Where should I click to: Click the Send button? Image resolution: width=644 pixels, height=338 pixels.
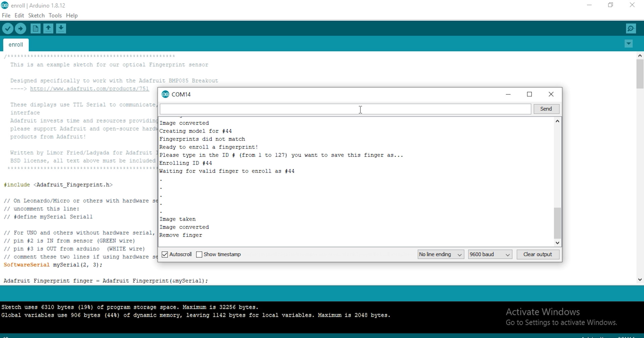pyautogui.click(x=546, y=109)
